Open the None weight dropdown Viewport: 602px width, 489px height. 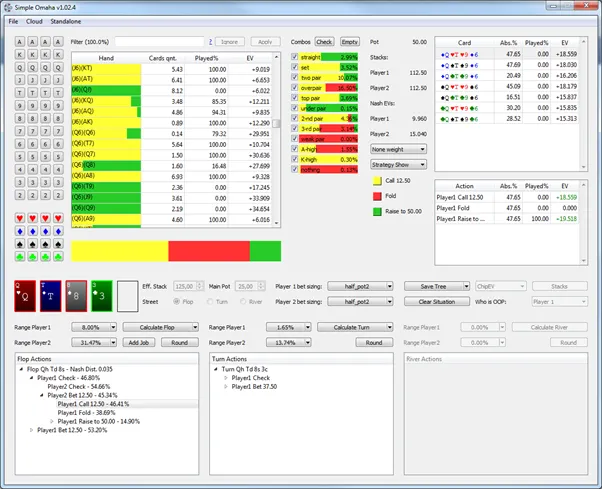398,149
